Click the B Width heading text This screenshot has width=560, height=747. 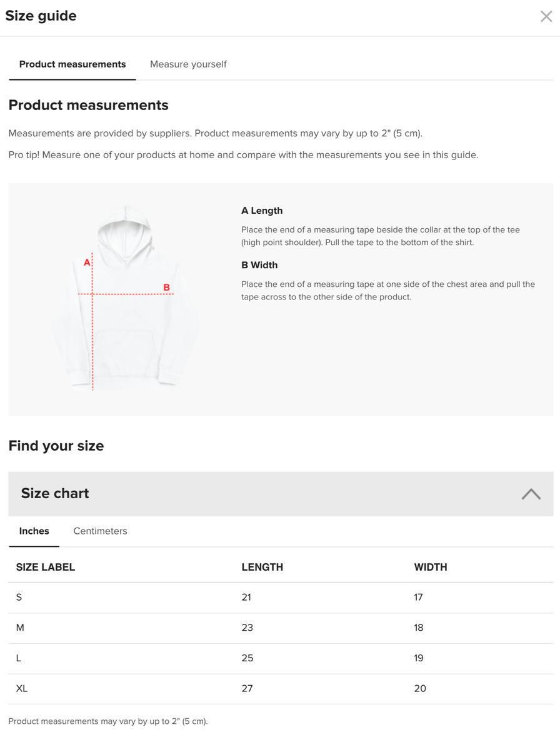(x=259, y=265)
